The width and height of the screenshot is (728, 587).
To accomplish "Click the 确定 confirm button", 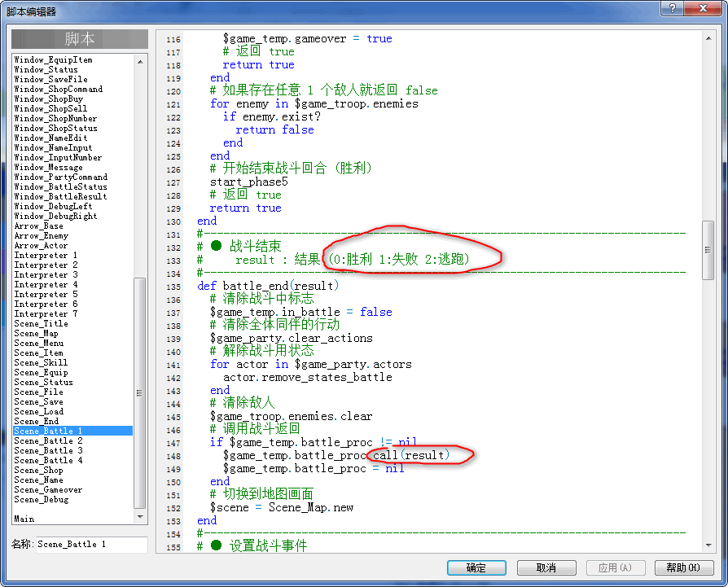I will 476,567.
